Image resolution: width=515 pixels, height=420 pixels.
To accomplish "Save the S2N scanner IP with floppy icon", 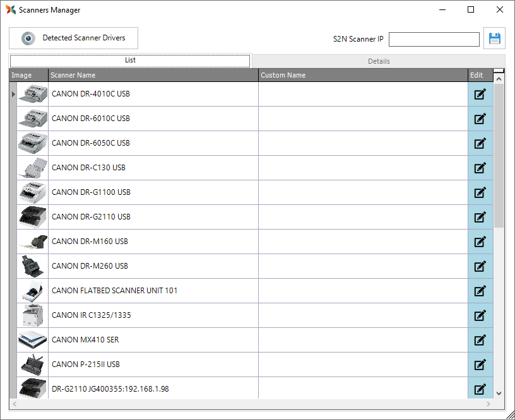I will pyautogui.click(x=494, y=38).
